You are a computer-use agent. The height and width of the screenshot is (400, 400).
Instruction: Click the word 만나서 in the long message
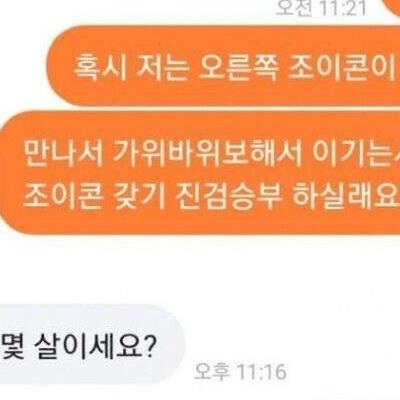click(63, 154)
